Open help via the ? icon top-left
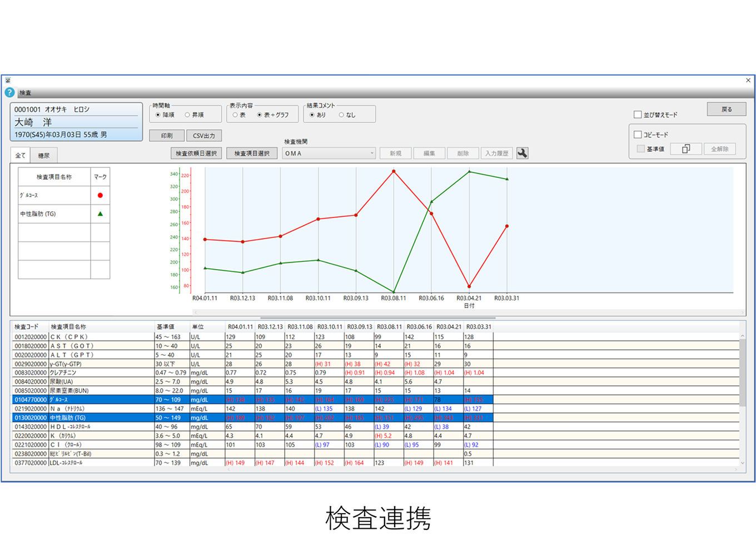This screenshot has width=756, height=556. (11, 92)
